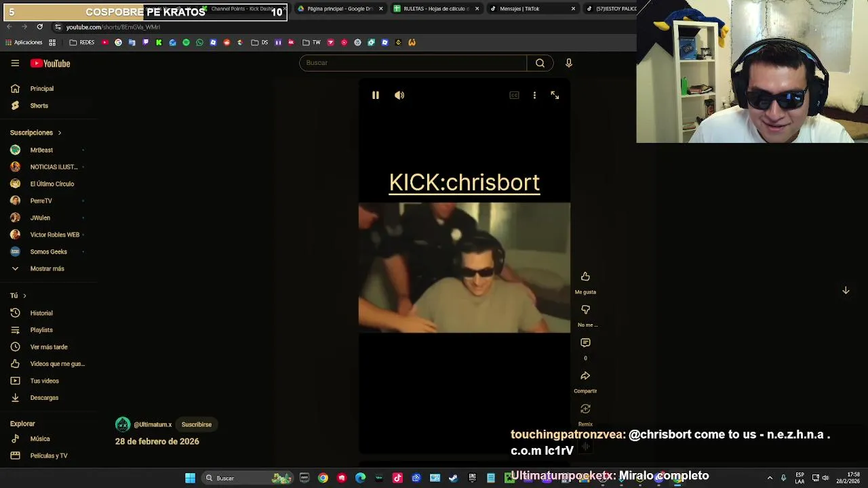This screenshot has height=488, width=868.
Task: Go to next Short with down arrow
Action: [846, 290]
